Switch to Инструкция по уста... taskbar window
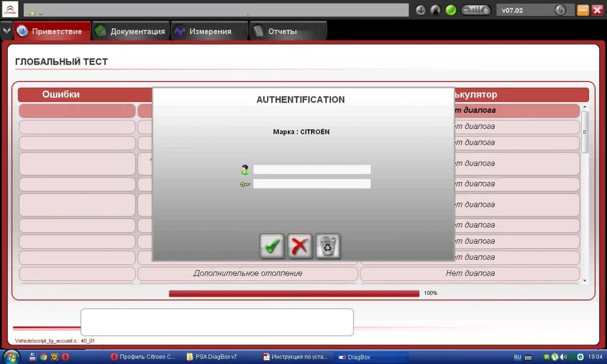Viewport: 607px width, 364px height. pos(296,357)
